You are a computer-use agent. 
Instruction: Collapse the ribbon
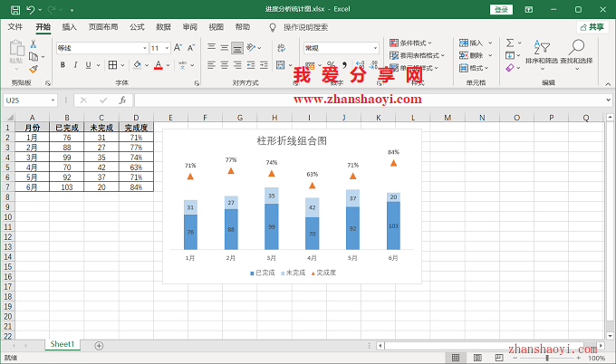(608, 83)
